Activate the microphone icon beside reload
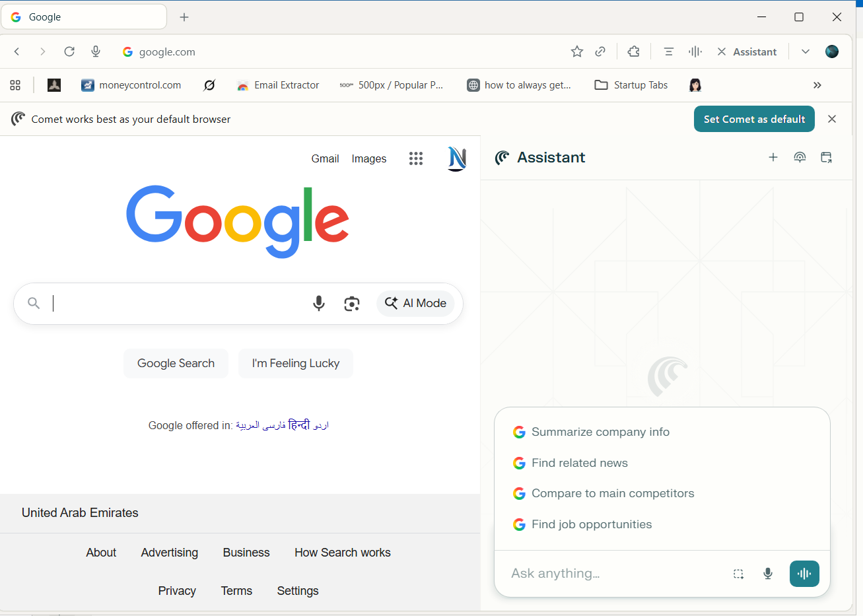Image resolution: width=863 pixels, height=616 pixels. point(96,51)
